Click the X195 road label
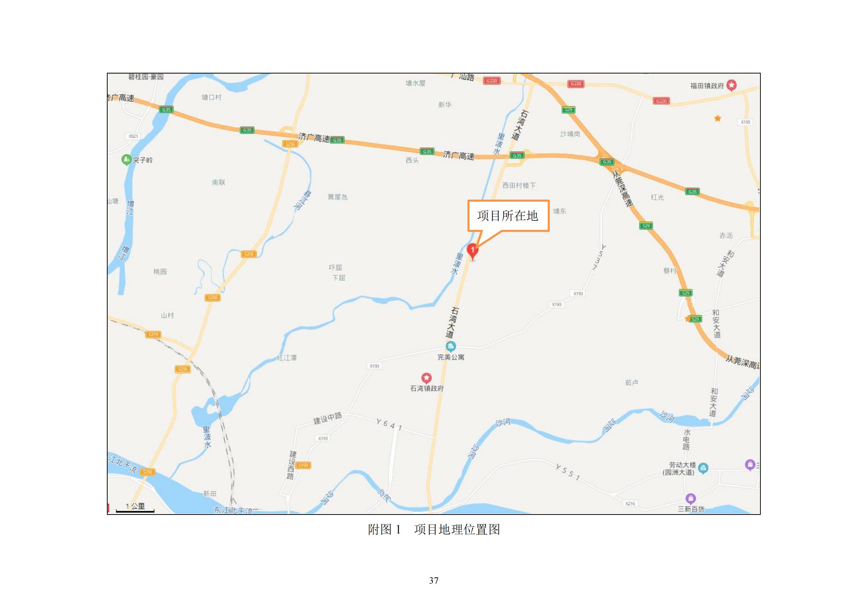Viewport: 868px width, 614px height. pyautogui.click(x=746, y=122)
